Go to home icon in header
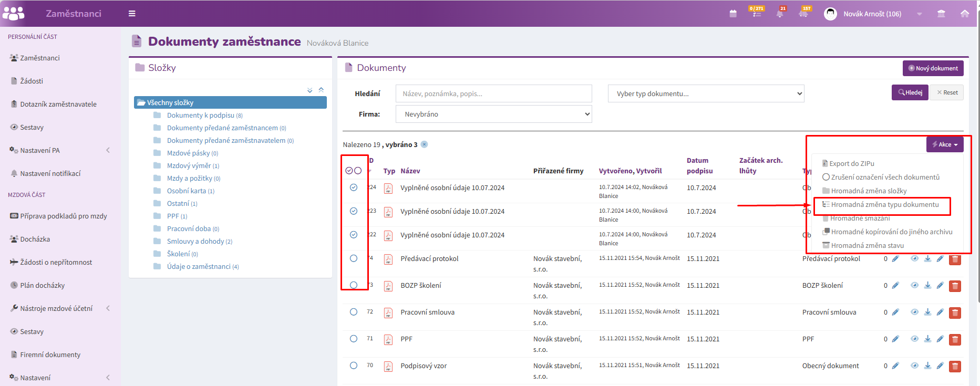 point(965,14)
